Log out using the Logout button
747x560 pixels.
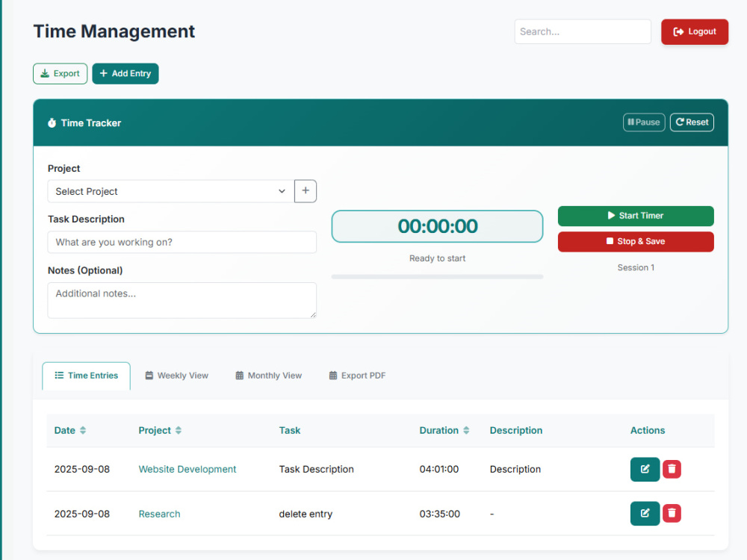tap(695, 31)
